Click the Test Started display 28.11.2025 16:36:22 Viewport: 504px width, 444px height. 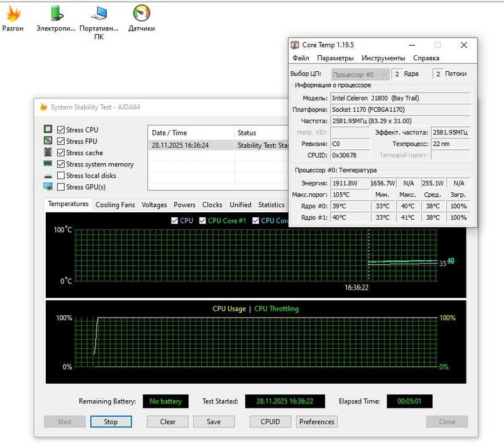pos(285,401)
